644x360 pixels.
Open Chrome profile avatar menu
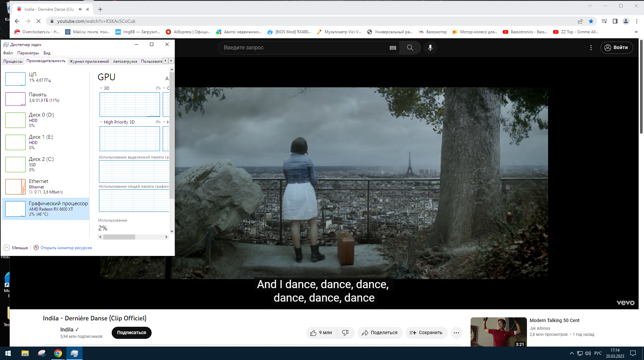[626, 21]
